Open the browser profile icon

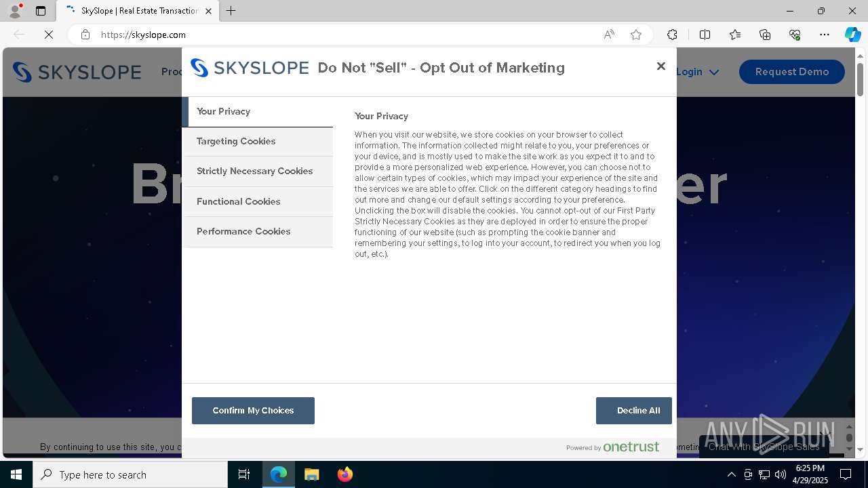[x=15, y=11]
